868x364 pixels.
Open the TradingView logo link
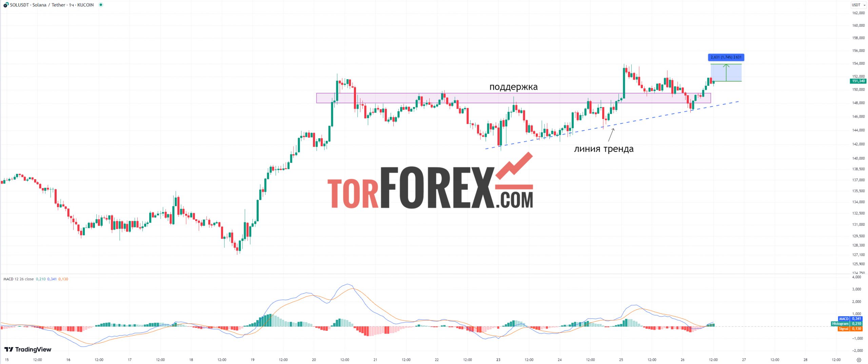(x=28, y=349)
